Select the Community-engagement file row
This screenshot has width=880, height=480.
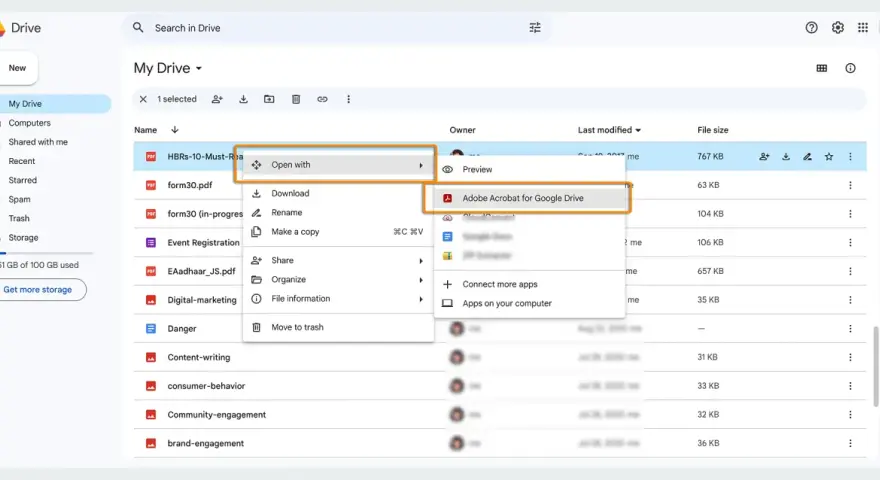499,414
